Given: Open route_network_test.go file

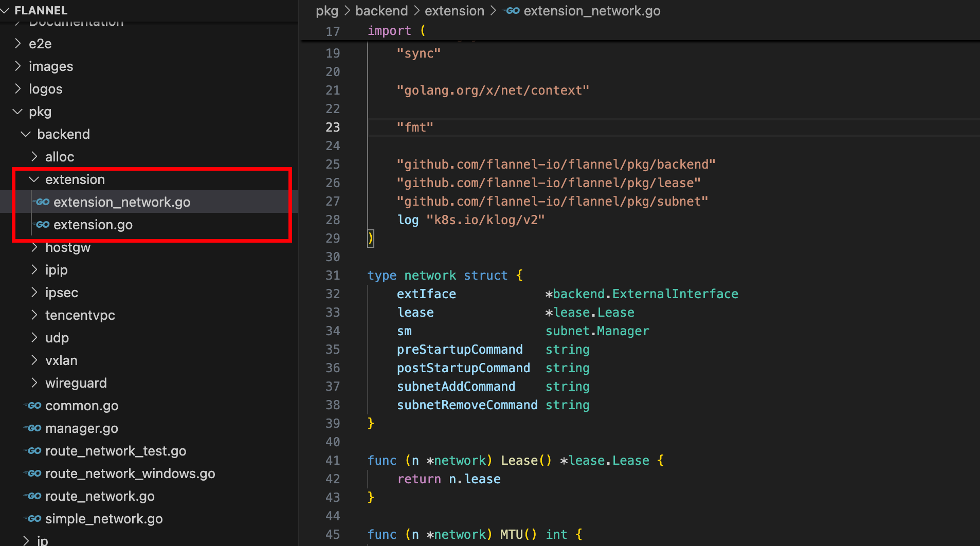Looking at the screenshot, I should point(116,451).
